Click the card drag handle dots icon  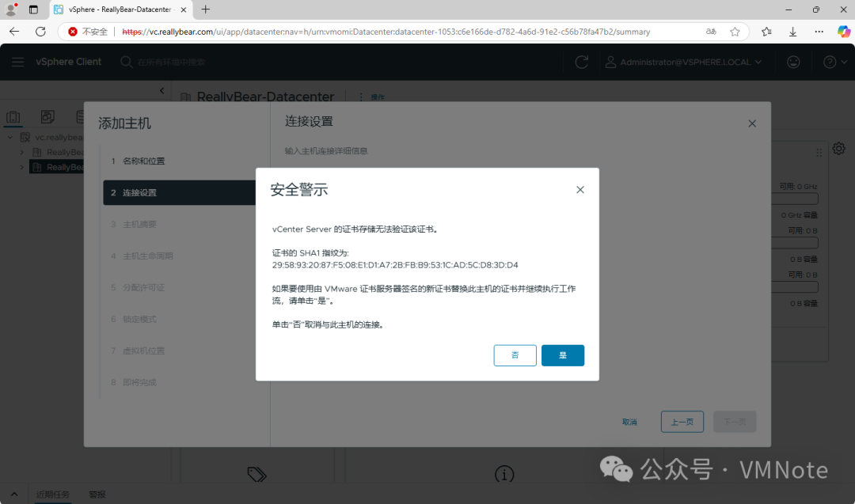click(x=819, y=153)
